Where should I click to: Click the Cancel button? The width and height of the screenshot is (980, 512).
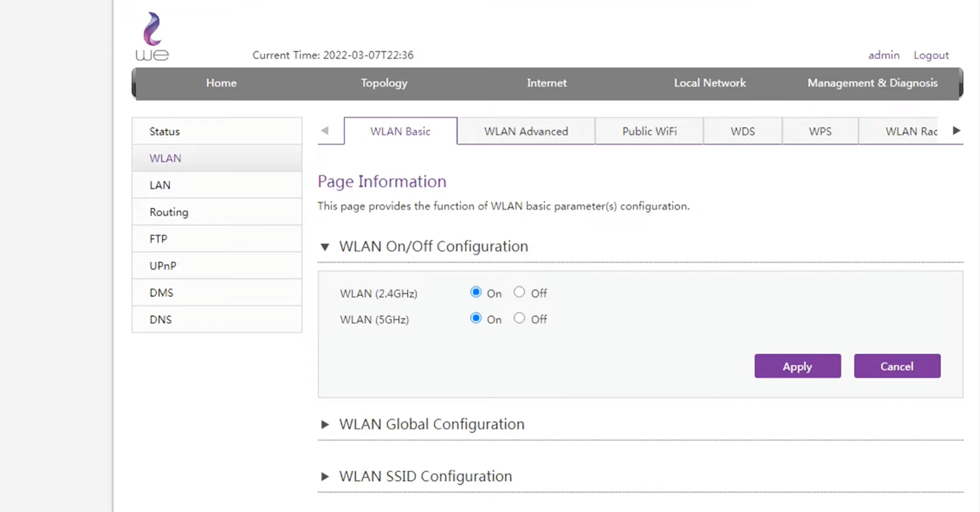tap(896, 366)
